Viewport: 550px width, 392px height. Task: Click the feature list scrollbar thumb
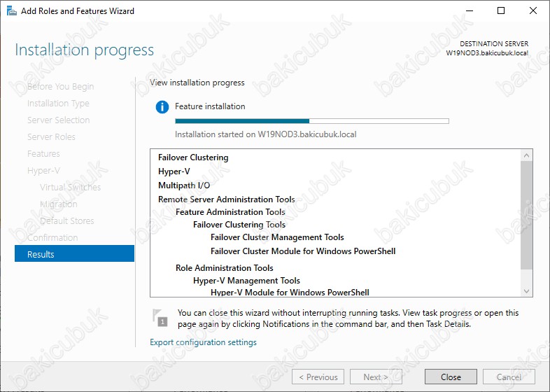pos(526,215)
